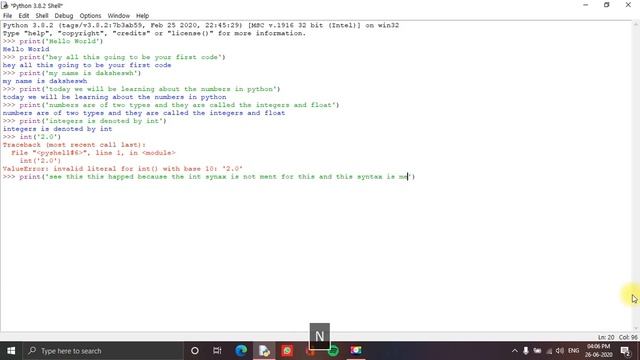The height and width of the screenshot is (360, 640).
Task: Open Spotify from the taskbar
Action: tap(333, 351)
